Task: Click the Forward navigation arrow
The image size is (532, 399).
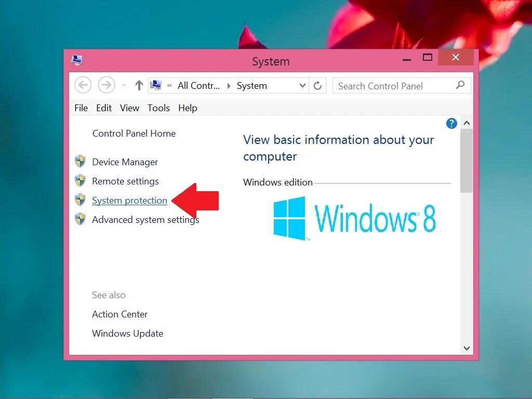Action: 107,85
